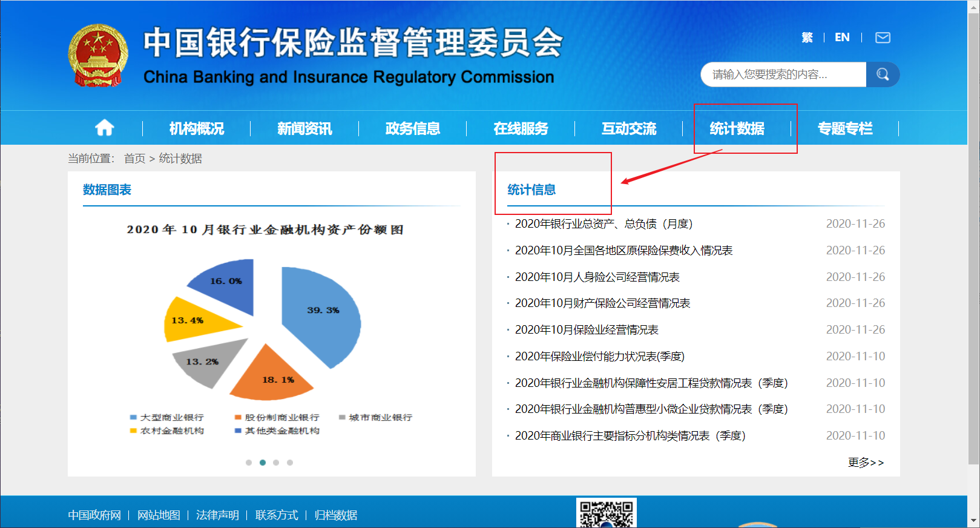This screenshot has height=528, width=980.
Task: Click 大型商业银行 legend color swatch
Action: [x=133, y=417]
